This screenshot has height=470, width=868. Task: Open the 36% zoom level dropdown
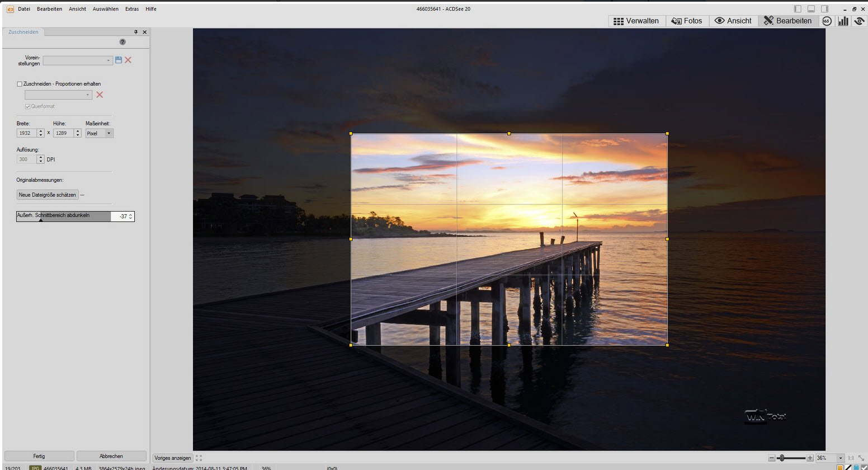click(829, 458)
